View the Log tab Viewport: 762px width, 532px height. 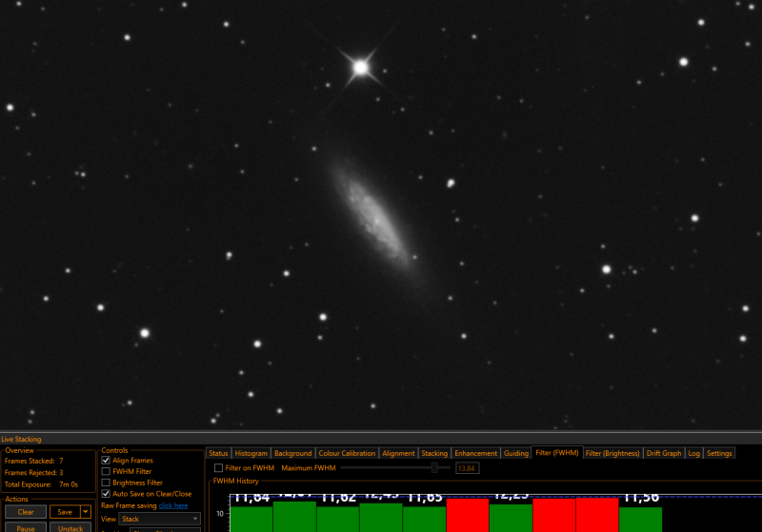click(x=694, y=453)
